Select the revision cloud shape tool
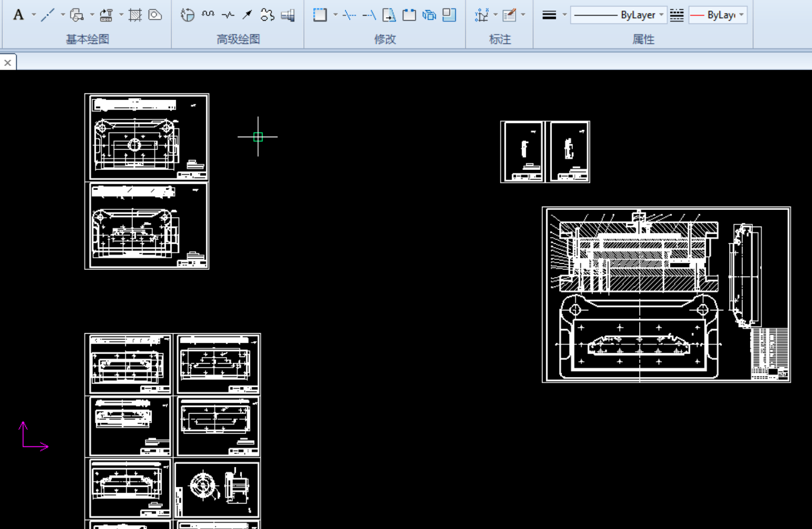The image size is (812, 529). (x=267, y=15)
